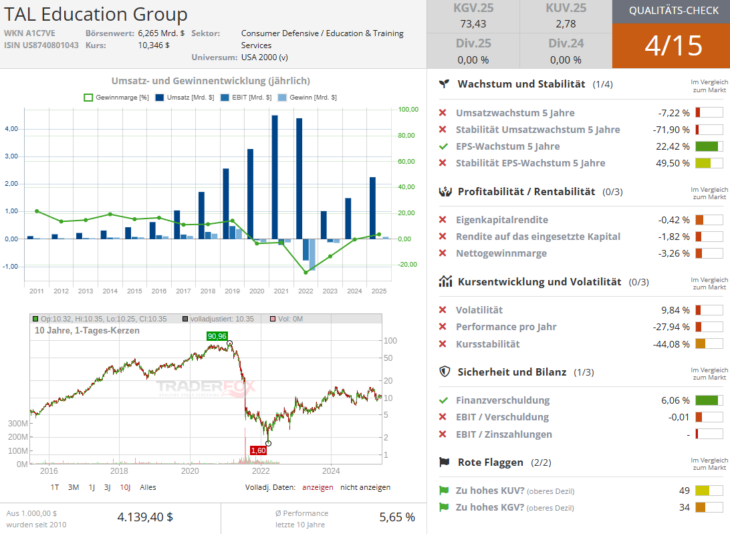Viewport: 730px width, 534px height.
Task: Click the 1,60 low price marker
Action: point(258,450)
